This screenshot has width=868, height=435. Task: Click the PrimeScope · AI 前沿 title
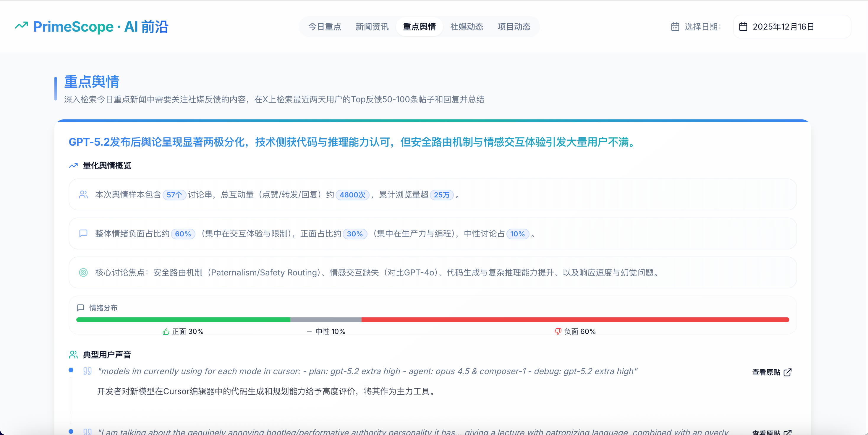click(101, 27)
